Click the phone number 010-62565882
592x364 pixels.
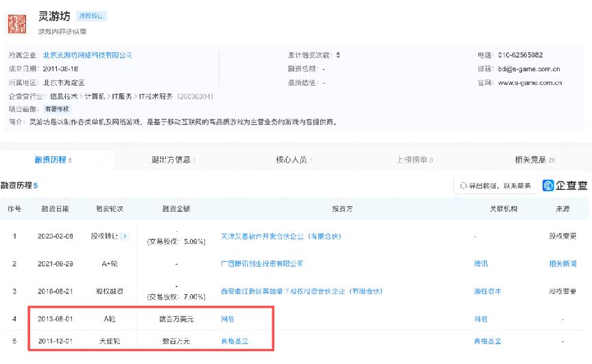click(520, 55)
